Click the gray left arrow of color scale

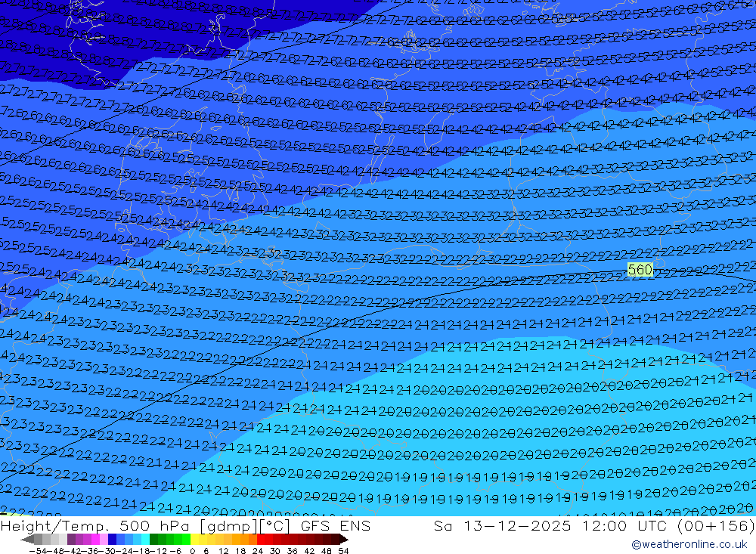pos(27,540)
